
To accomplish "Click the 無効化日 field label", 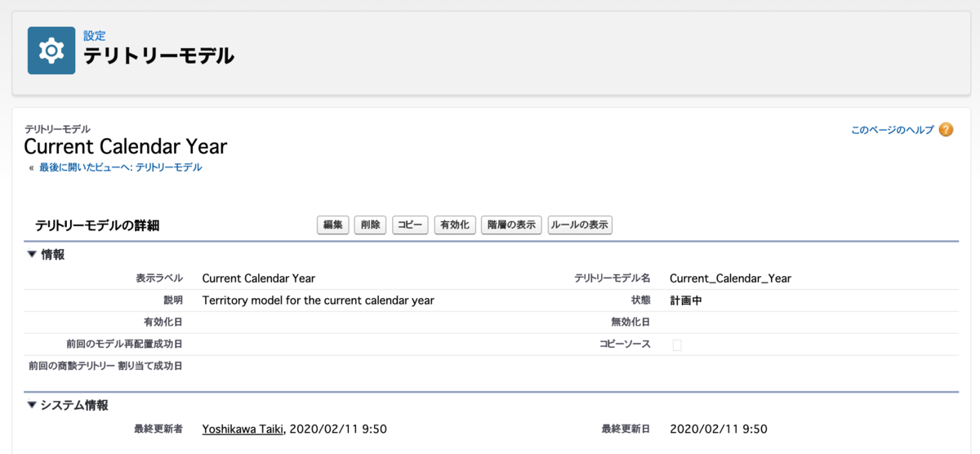I will point(630,323).
